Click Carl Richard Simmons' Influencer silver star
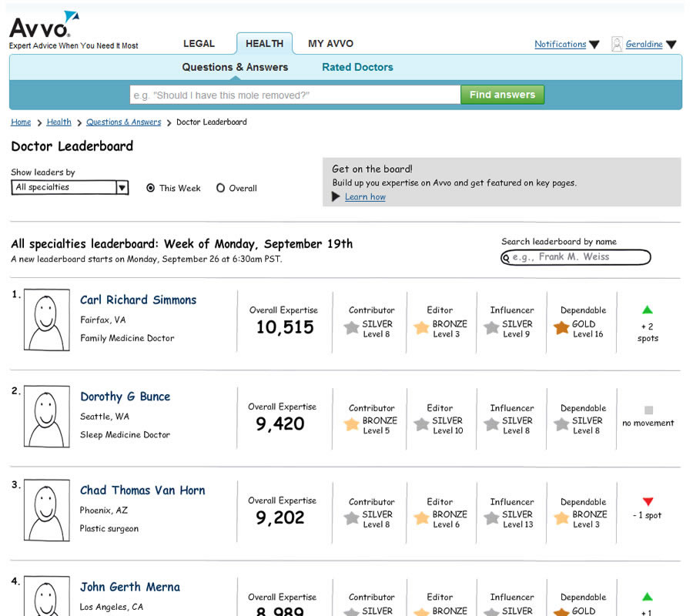The image size is (693, 616). pos(491,328)
